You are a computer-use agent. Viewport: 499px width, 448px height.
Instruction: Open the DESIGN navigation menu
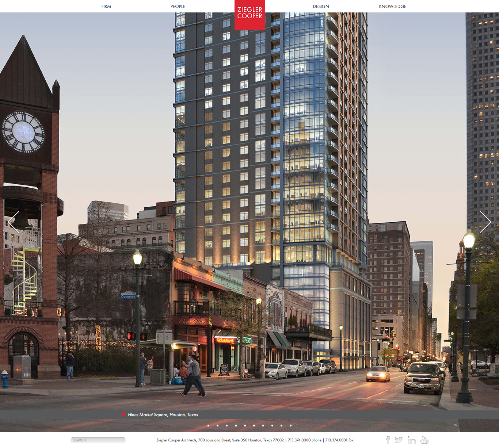point(321,6)
